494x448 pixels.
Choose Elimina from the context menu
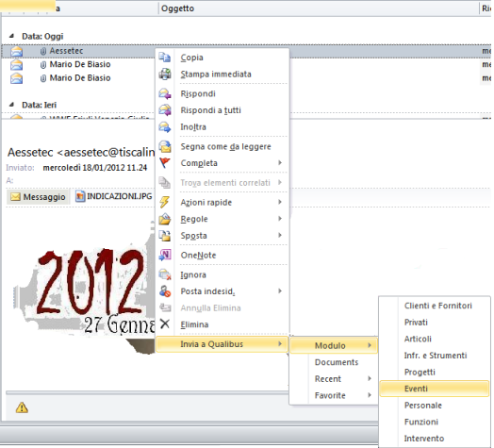[222, 324]
